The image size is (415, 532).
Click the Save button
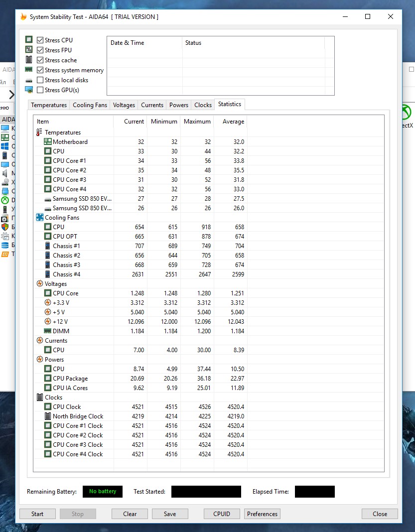pos(170,514)
